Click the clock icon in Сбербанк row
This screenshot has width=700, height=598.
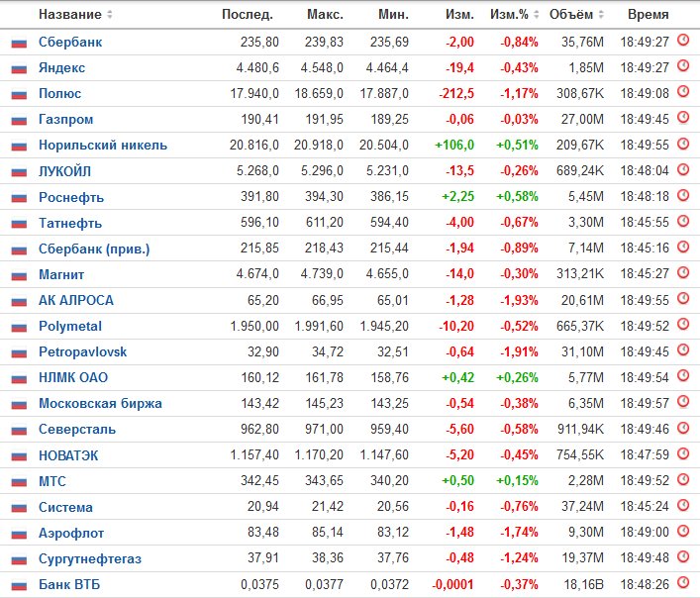coord(683,41)
